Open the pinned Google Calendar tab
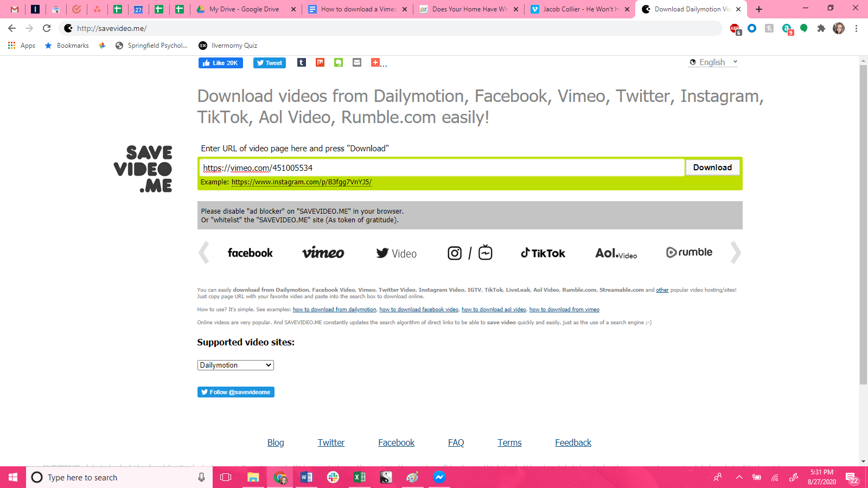The width and height of the screenshot is (868, 488). [x=138, y=9]
